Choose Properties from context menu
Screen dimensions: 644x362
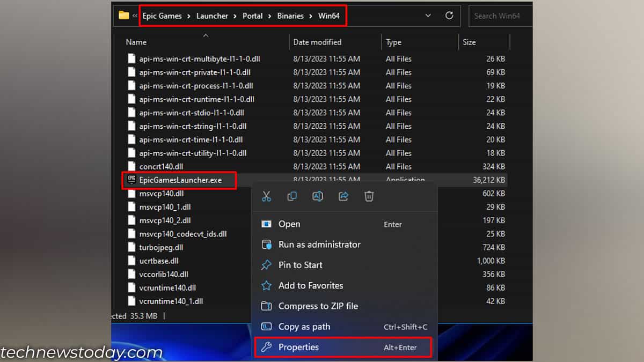tap(301, 348)
